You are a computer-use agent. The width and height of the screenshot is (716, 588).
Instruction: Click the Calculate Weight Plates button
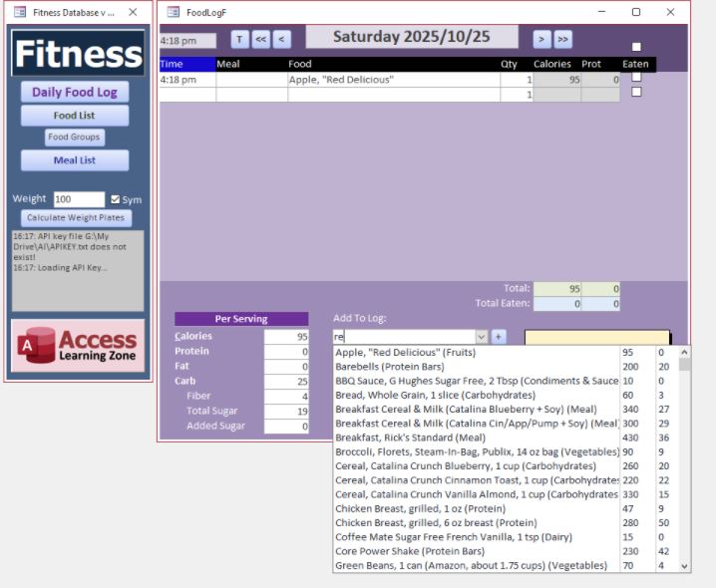(x=78, y=217)
